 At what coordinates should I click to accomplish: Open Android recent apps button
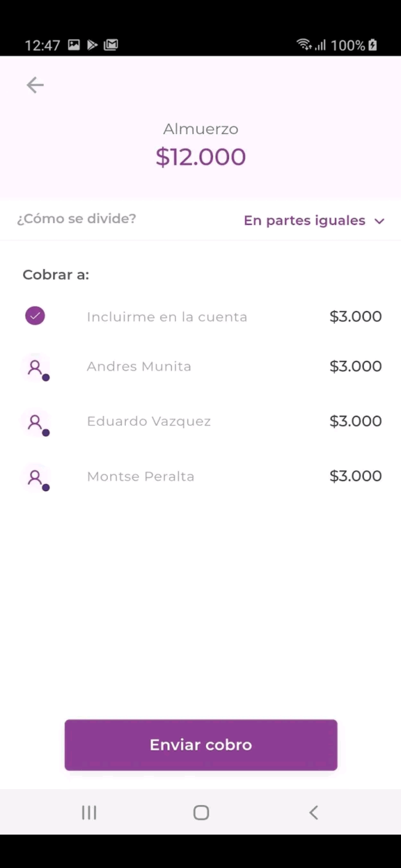[x=89, y=812]
